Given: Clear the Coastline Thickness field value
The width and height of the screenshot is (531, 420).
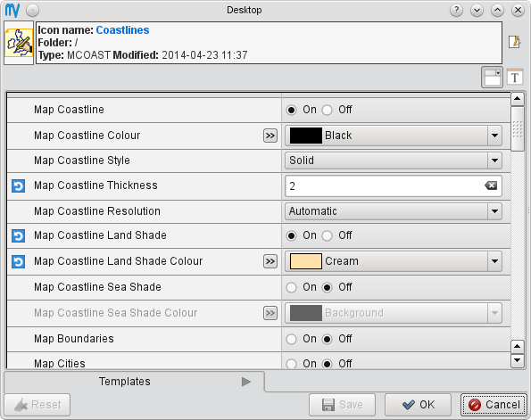Looking at the screenshot, I should pos(491,185).
